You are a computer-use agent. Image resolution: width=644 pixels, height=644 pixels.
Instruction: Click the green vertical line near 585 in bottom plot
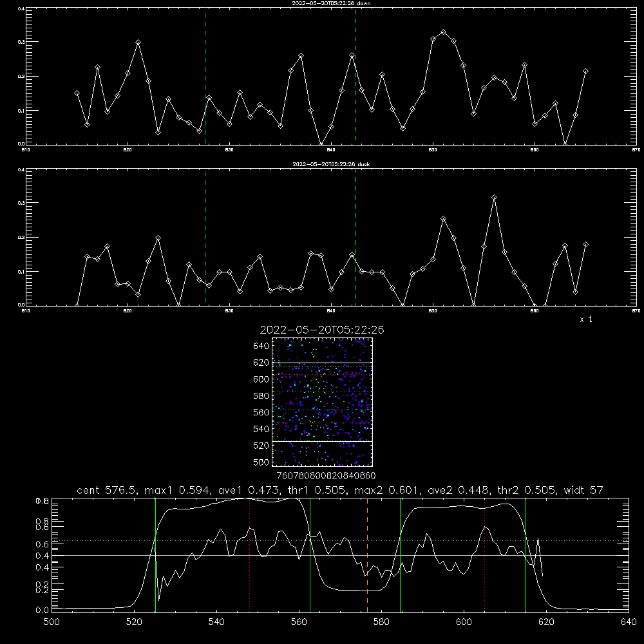click(401, 555)
